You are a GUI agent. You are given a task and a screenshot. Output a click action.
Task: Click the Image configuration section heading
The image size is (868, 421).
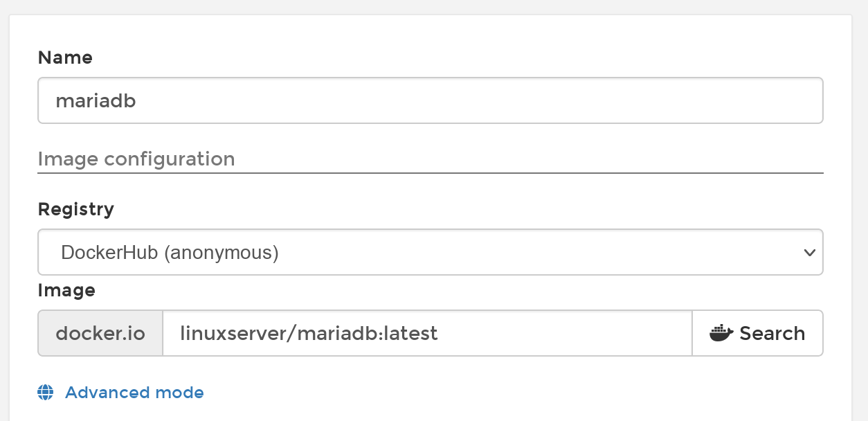click(x=136, y=159)
